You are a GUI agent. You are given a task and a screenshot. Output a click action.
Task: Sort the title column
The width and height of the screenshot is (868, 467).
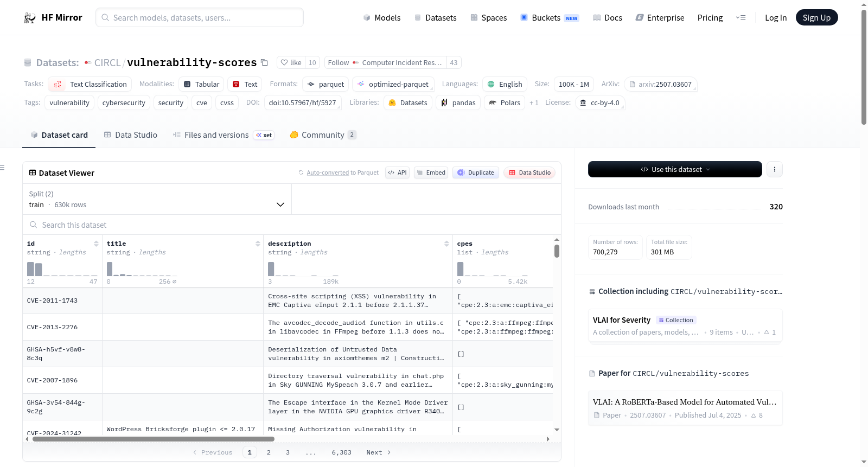258,244
